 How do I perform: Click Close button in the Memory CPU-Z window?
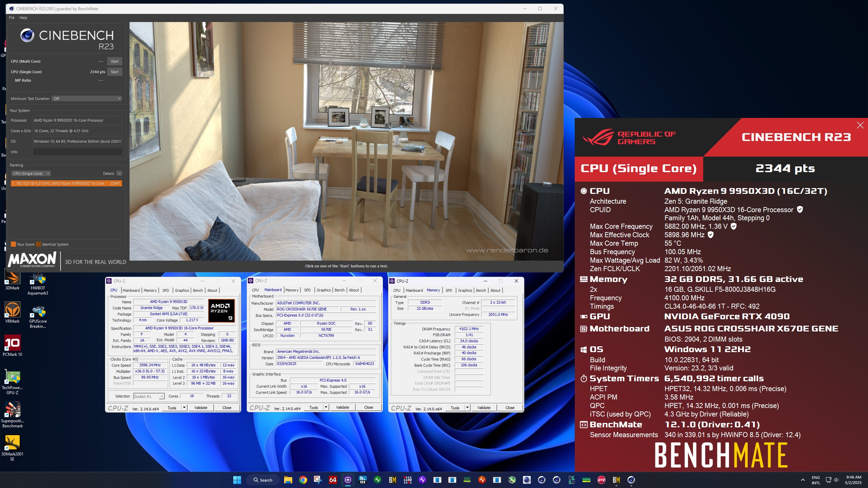coord(510,408)
